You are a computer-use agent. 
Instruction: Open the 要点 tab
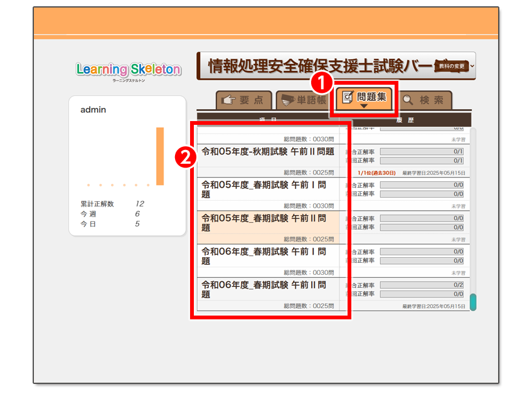coord(243,100)
